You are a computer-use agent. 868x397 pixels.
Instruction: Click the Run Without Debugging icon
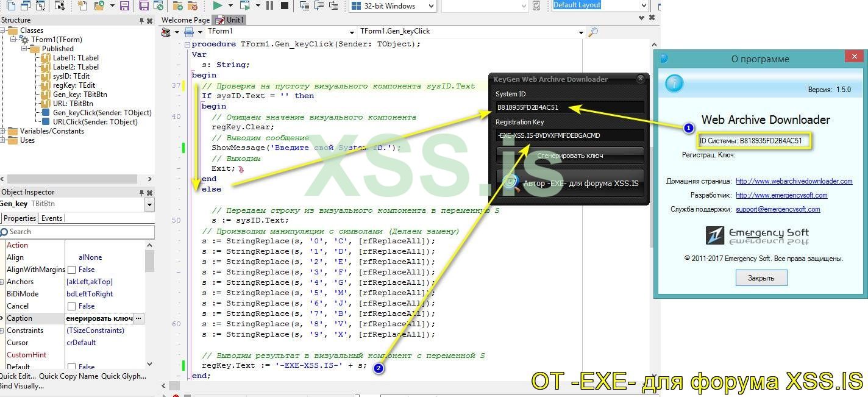(x=245, y=5)
